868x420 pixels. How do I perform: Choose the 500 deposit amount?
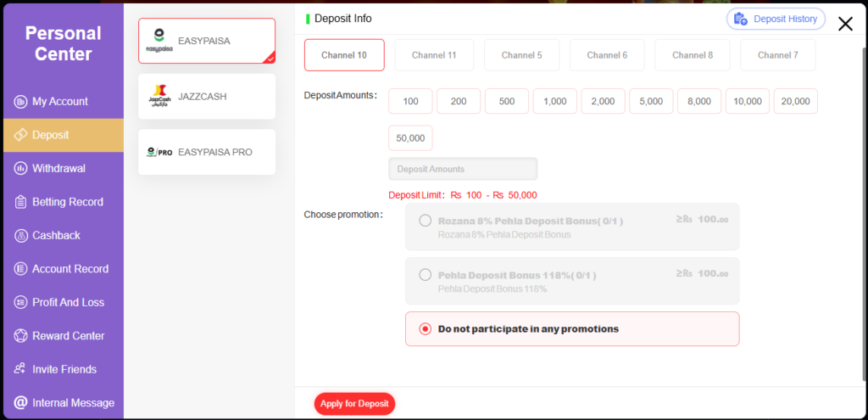pos(507,102)
